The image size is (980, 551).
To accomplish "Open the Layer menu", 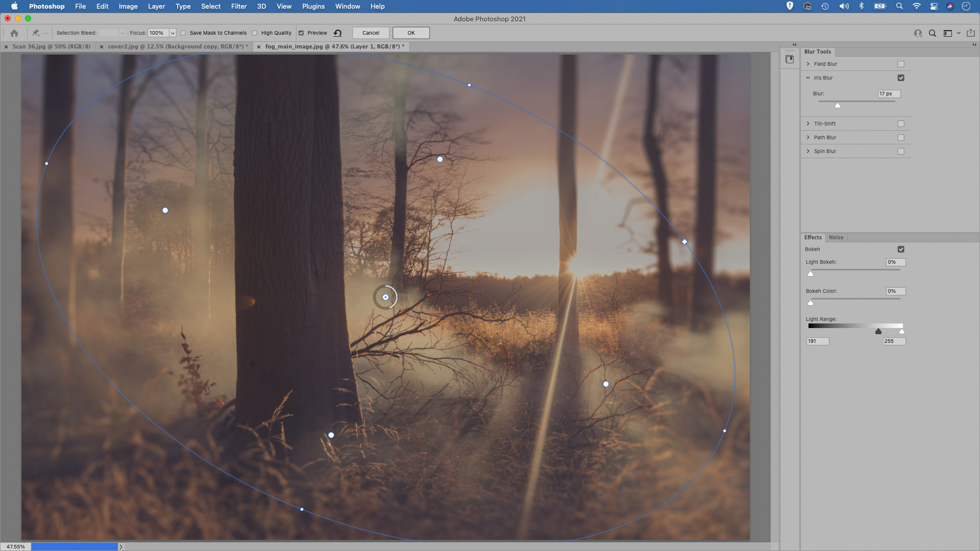I will 156,6.
